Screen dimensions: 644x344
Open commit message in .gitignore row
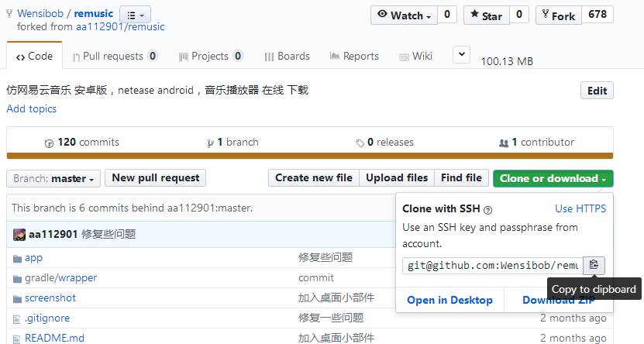(331, 318)
